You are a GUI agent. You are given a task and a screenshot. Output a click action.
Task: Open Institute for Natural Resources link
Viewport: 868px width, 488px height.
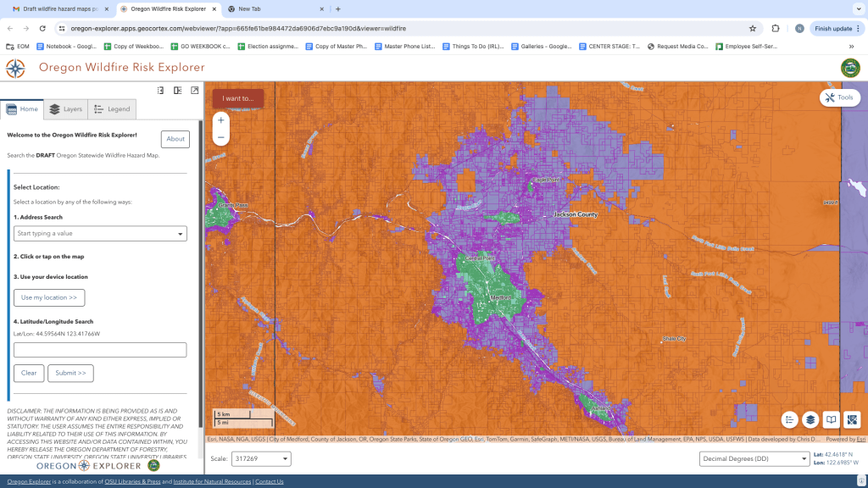point(212,481)
